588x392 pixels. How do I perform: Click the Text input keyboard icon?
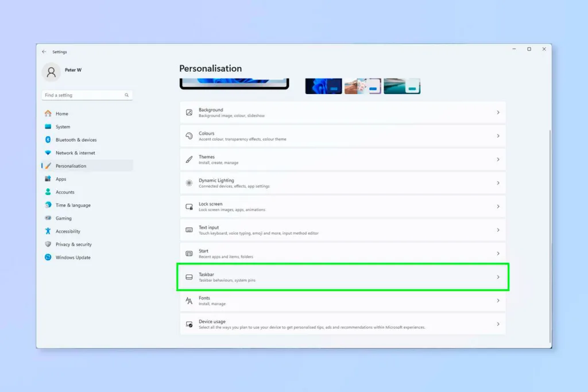click(189, 230)
